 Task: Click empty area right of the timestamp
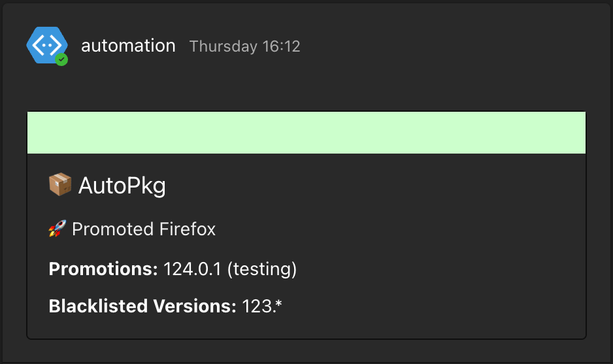444,46
